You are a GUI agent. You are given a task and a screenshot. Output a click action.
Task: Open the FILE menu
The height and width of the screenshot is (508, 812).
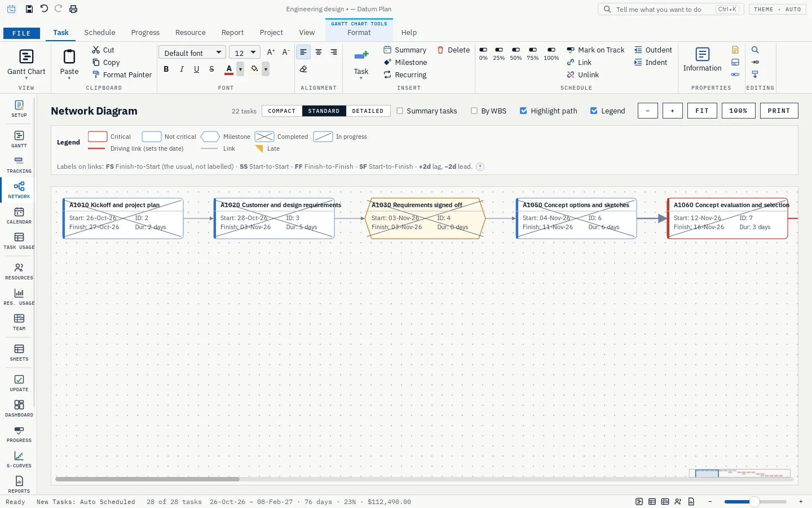tap(21, 33)
